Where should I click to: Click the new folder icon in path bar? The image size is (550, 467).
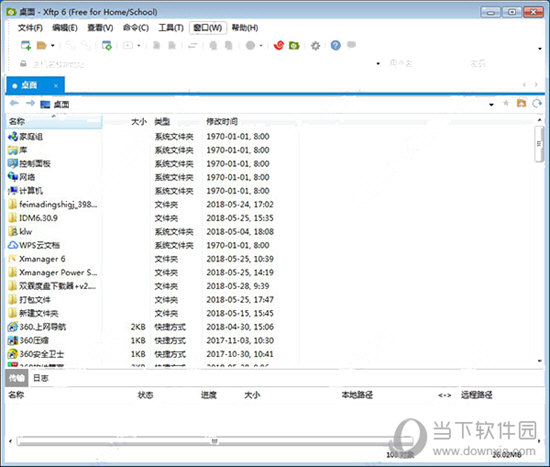pyautogui.click(x=522, y=103)
